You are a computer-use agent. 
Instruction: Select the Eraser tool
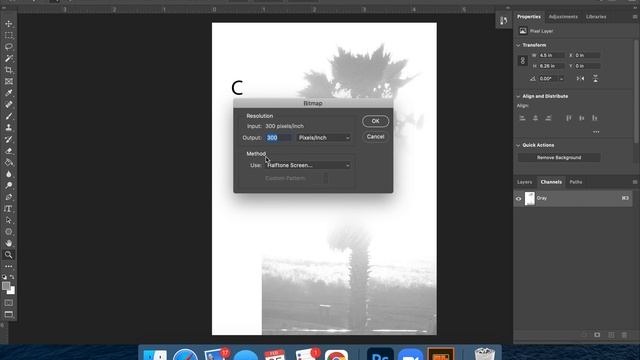(x=9, y=151)
